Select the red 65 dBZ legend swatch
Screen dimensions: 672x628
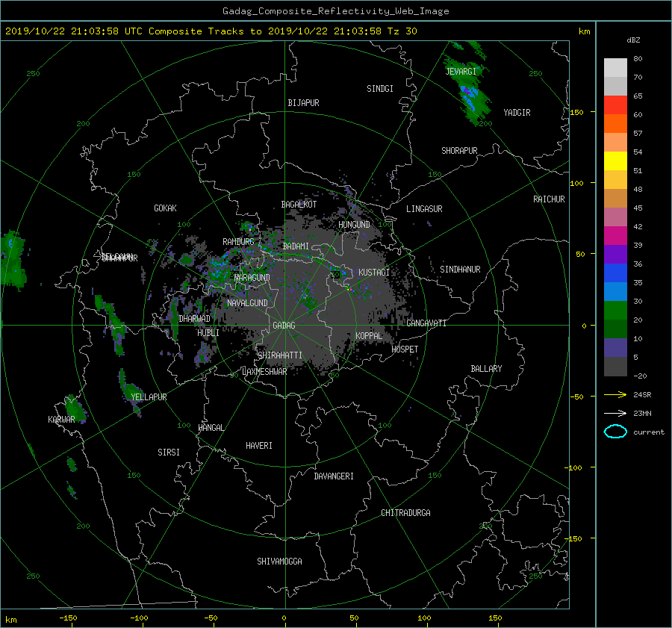[x=615, y=105]
